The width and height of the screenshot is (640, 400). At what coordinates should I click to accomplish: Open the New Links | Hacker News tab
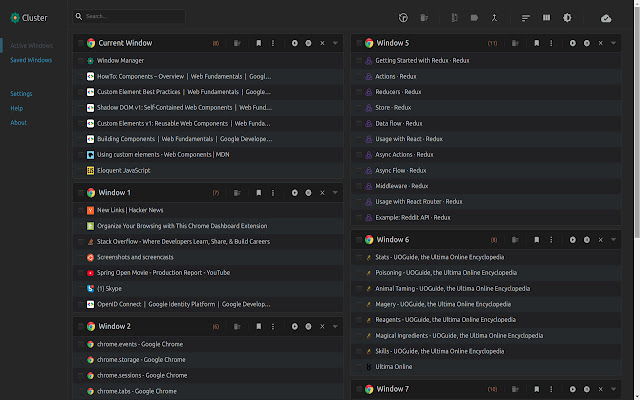tap(131, 210)
